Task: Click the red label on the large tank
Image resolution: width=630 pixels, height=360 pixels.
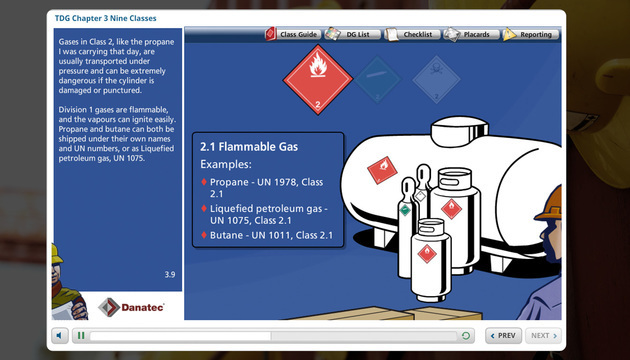Action: (x=382, y=170)
